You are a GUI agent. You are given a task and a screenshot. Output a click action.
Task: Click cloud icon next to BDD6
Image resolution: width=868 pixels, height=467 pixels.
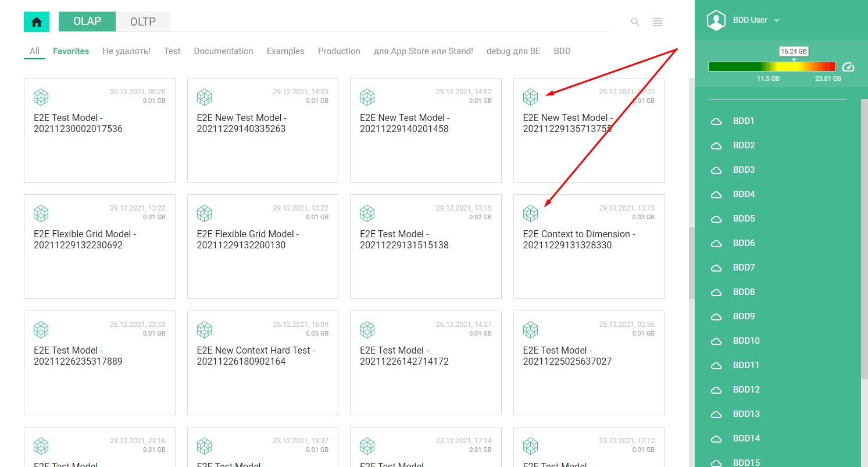(716, 244)
